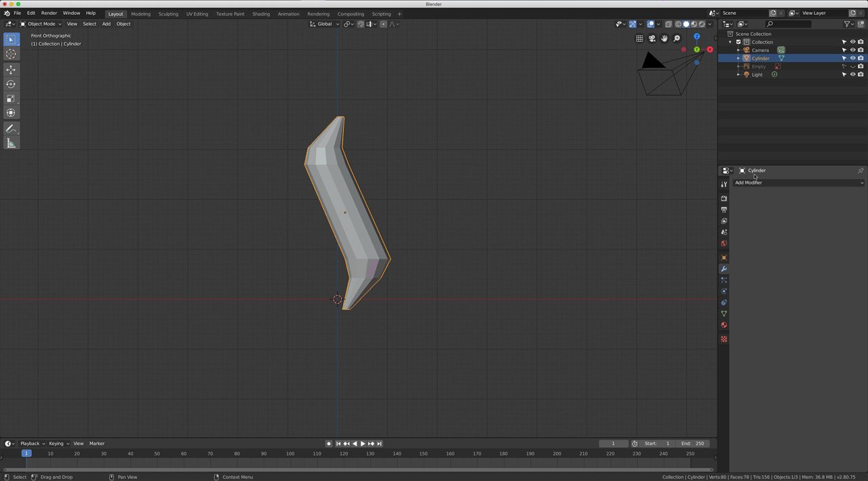Switch to the Sculpting workspace tab
The width and height of the screenshot is (868, 481).
click(x=168, y=14)
